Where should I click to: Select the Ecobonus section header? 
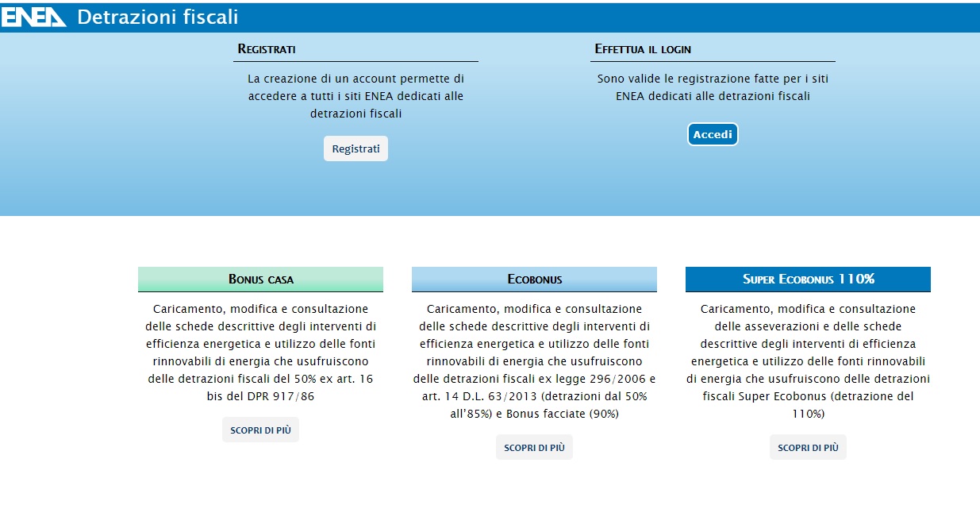(x=534, y=279)
